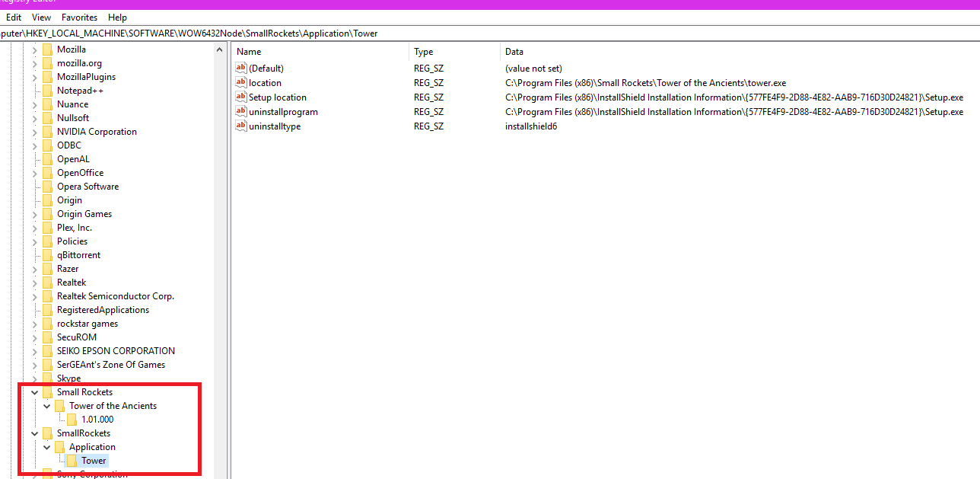This screenshot has width=980, height=479.
Task: Click the Origin key folder icon
Action: (x=47, y=200)
